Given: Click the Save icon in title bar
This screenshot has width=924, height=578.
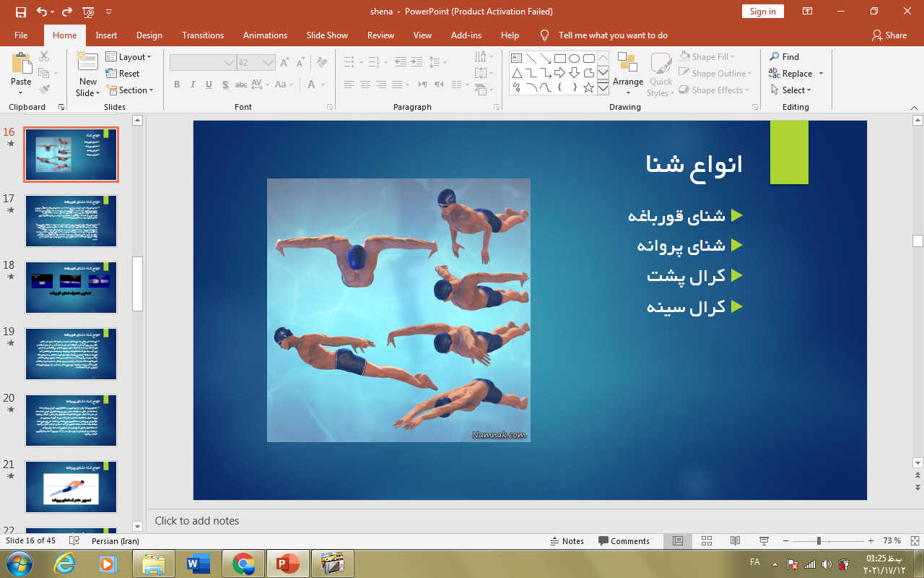Looking at the screenshot, I should click(x=20, y=12).
